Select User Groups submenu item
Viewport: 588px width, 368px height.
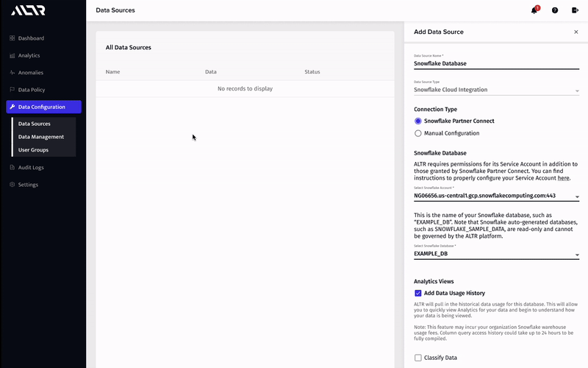pyautogui.click(x=33, y=150)
